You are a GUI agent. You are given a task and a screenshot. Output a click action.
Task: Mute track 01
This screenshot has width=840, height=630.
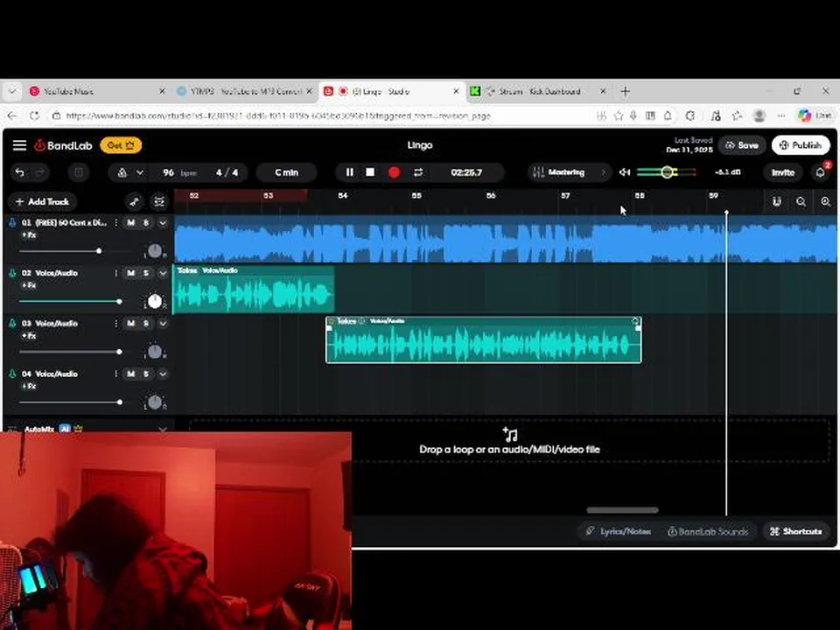pos(130,222)
